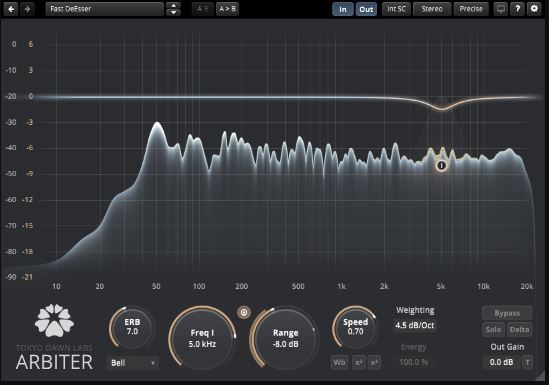Click the undo back arrow icon

[11, 9]
